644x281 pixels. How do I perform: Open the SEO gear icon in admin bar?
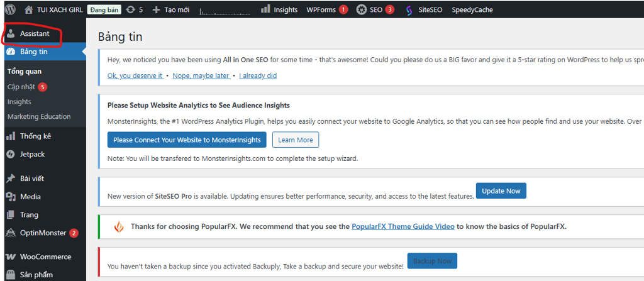361,9
